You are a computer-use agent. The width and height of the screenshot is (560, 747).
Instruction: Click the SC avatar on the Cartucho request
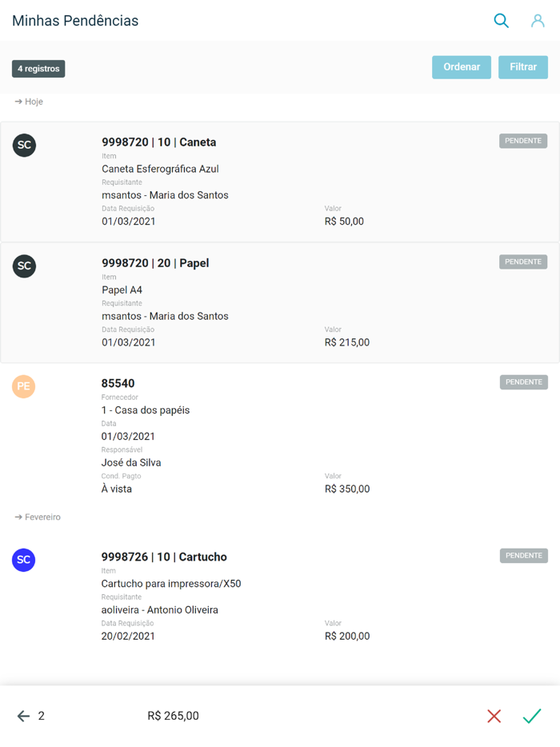point(23,560)
